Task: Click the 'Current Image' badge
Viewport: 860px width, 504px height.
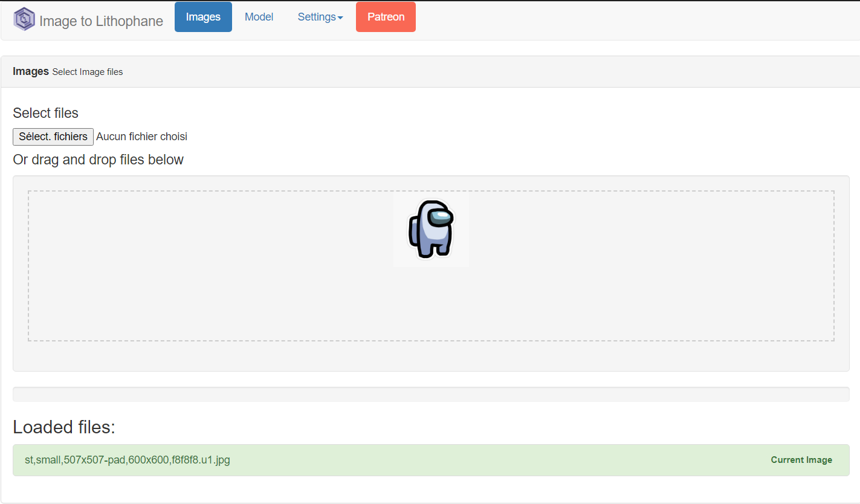Action: [801, 460]
